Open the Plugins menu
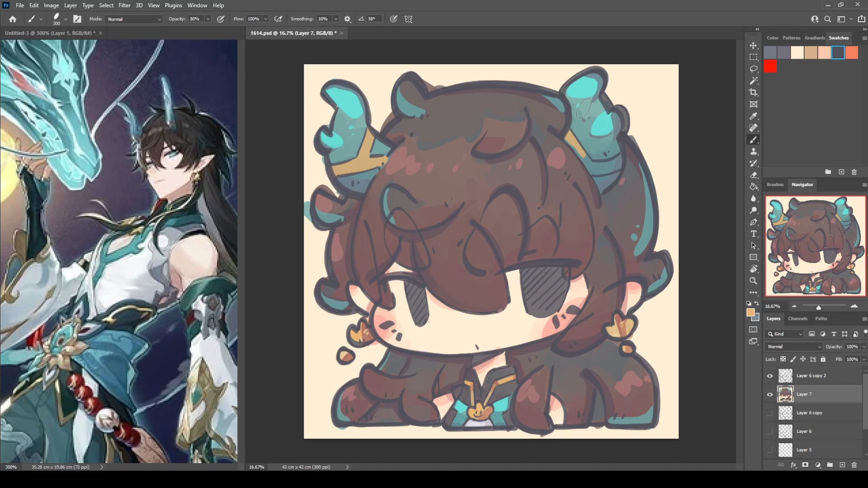Image resolution: width=868 pixels, height=488 pixels. (x=173, y=5)
